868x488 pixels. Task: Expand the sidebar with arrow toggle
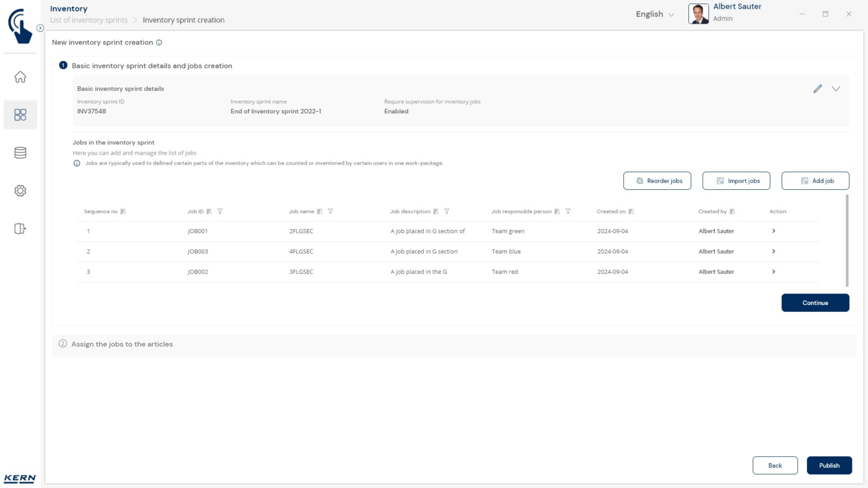point(40,28)
